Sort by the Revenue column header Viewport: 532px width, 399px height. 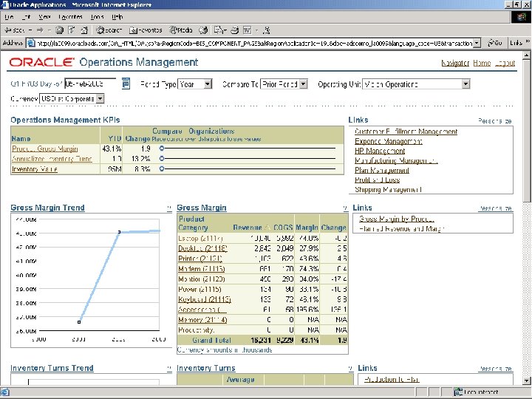coord(248,228)
